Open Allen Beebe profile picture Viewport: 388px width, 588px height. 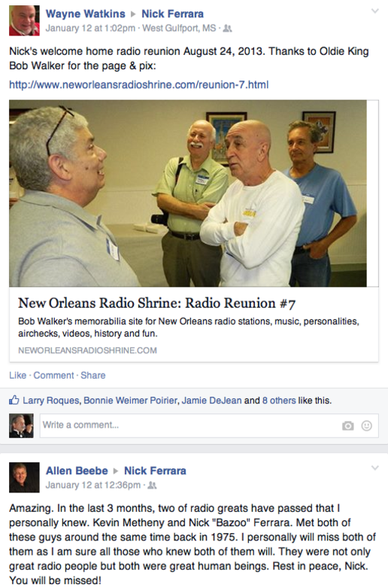pyautogui.click(x=24, y=477)
